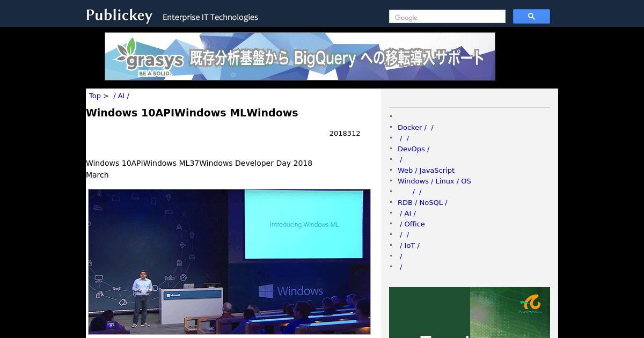Open the green Advance sidebar advertisement
644x338 pixels.
(470, 312)
